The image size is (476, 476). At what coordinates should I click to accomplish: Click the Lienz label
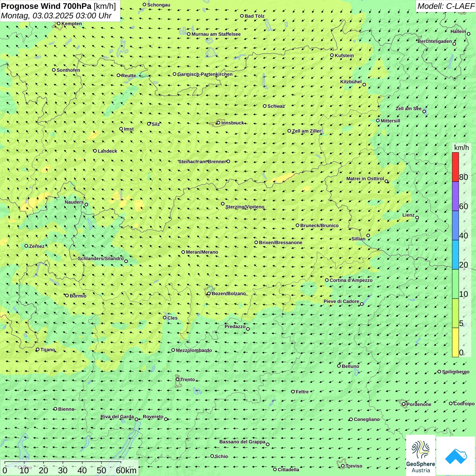point(408,215)
